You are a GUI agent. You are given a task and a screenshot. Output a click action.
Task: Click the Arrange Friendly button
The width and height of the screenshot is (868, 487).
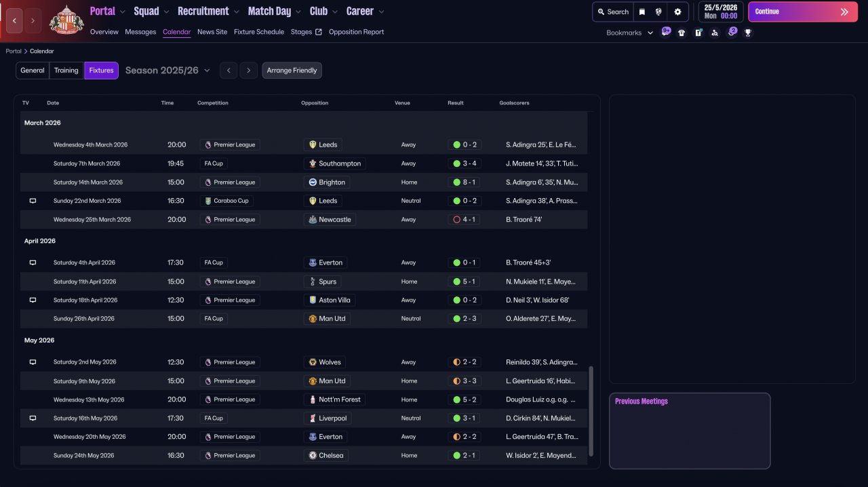[292, 71]
